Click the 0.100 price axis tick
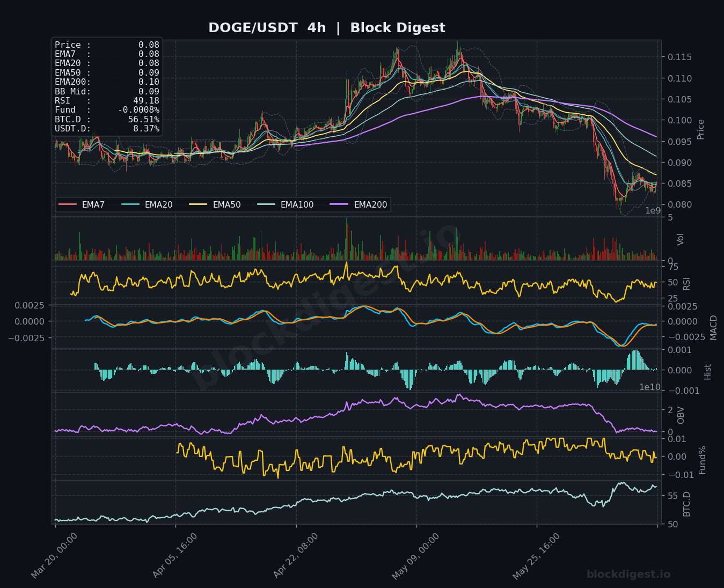Image resolution: width=724 pixels, height=588 pixels. point(679,121)
